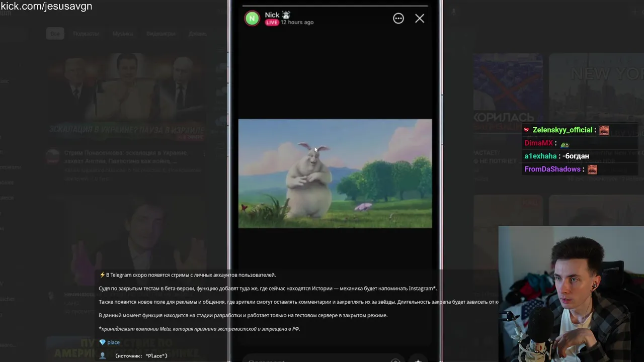The width and height of the screenshot is (644, 362).
Task: Click the blue diamond icon beside "place"
Action: [x=102, y=342]
